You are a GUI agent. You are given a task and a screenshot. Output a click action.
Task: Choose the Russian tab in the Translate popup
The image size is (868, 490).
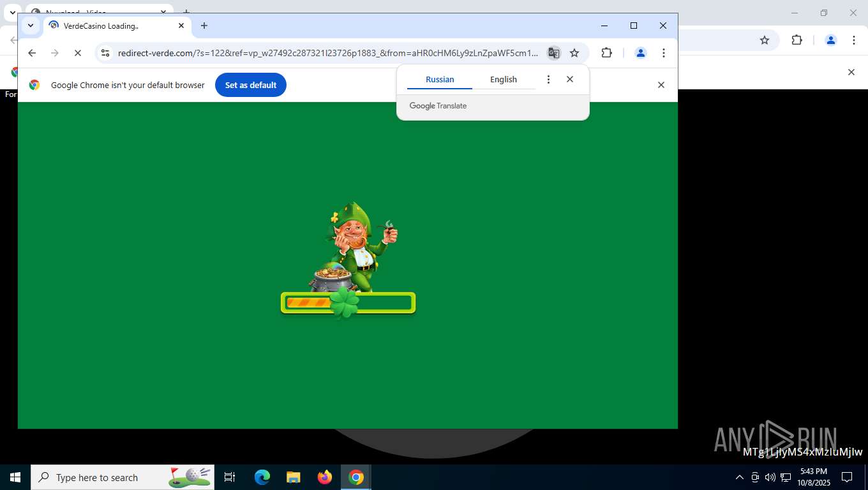440,80
